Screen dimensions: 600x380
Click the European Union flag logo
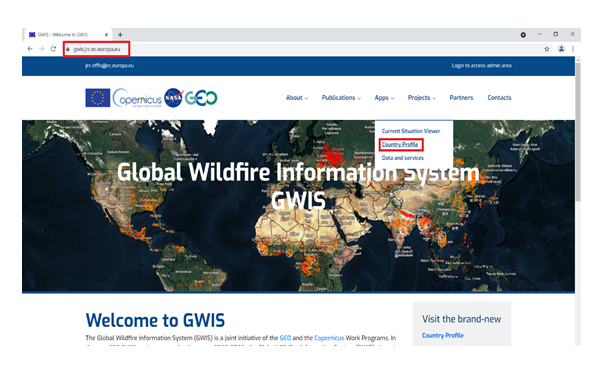(98, 98)
